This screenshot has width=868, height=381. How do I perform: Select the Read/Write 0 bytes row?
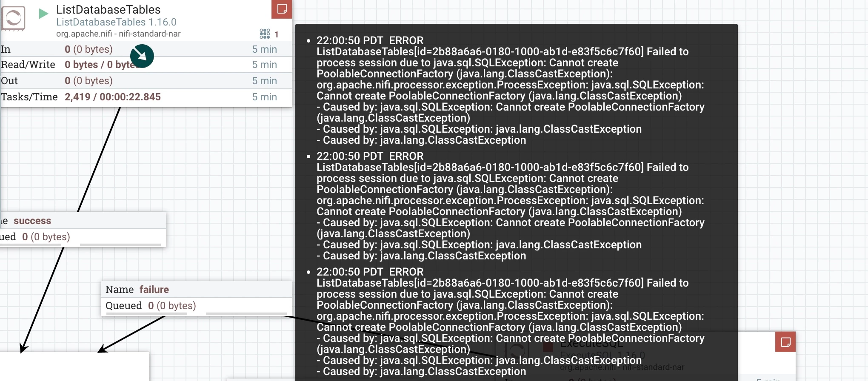(x=146, y=65)
